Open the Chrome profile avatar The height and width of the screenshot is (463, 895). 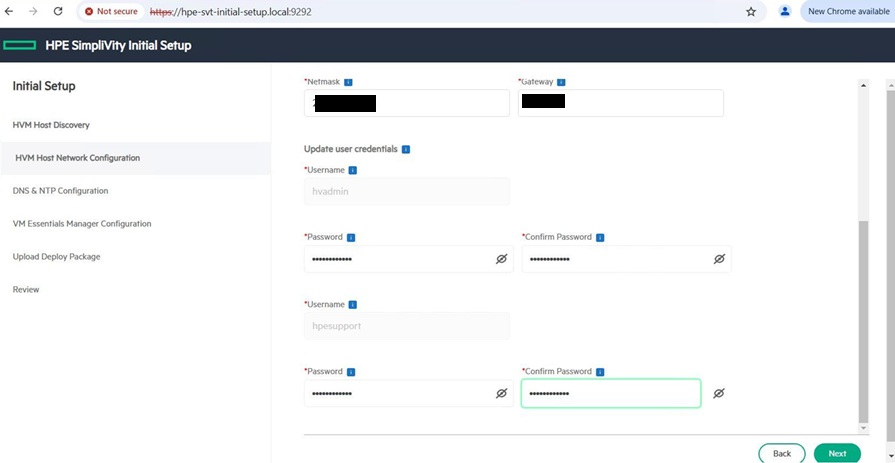tap(785, 11)
